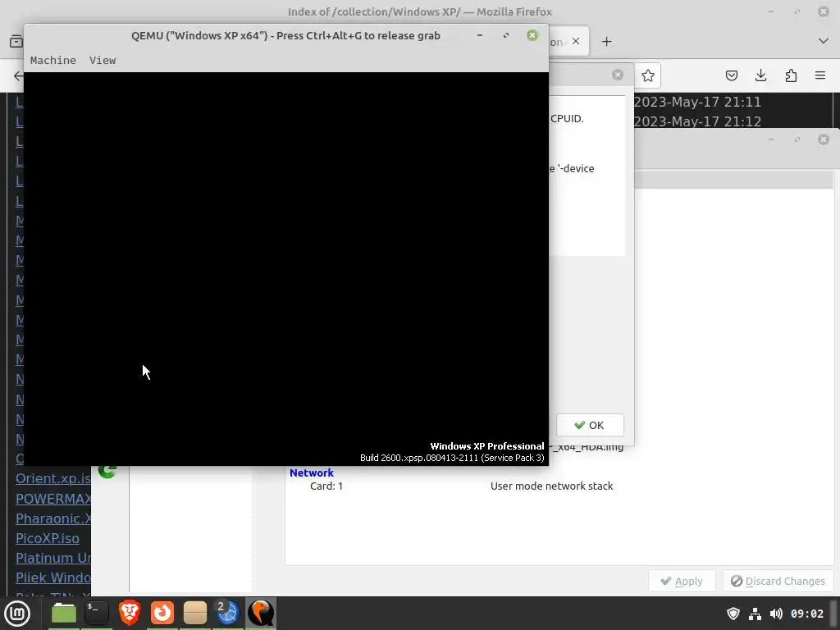This screenshot has height=630, width=840.
Task: Open the volume control in tray
Action: pyautogui.click(x=776, y=614)
